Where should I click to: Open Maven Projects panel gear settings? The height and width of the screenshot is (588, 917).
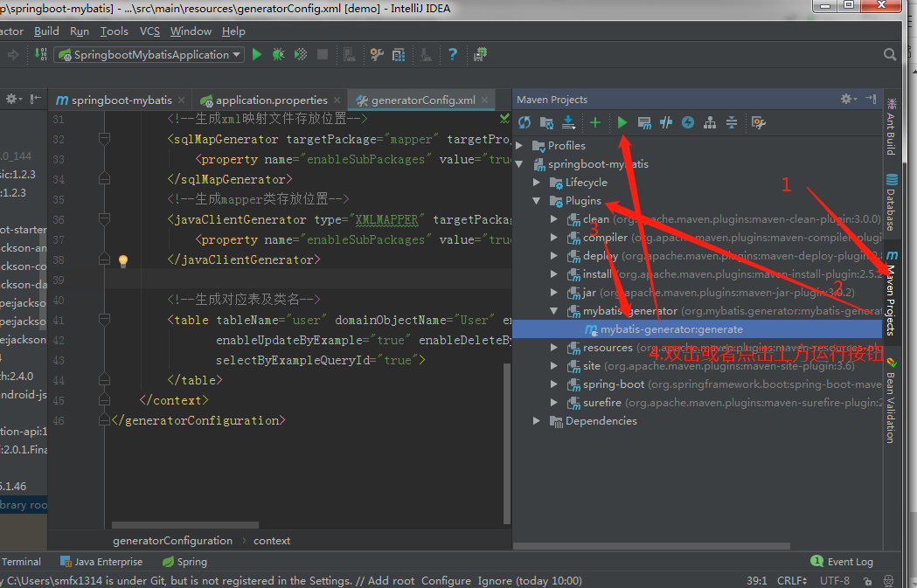[848, 99]
